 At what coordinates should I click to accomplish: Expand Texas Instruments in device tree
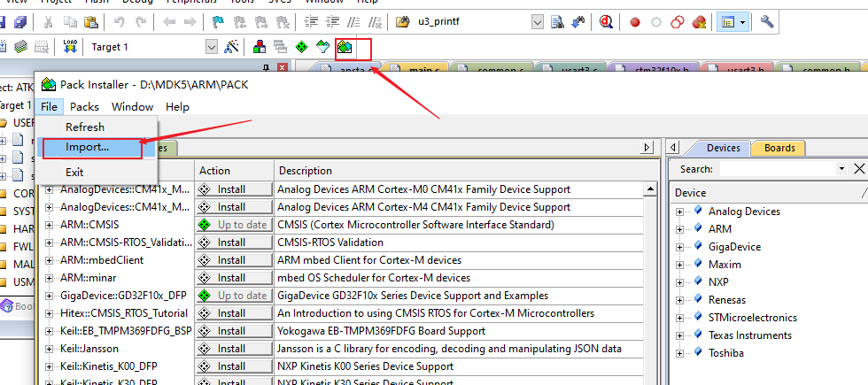pyautogui.click(x=680, y=335)
